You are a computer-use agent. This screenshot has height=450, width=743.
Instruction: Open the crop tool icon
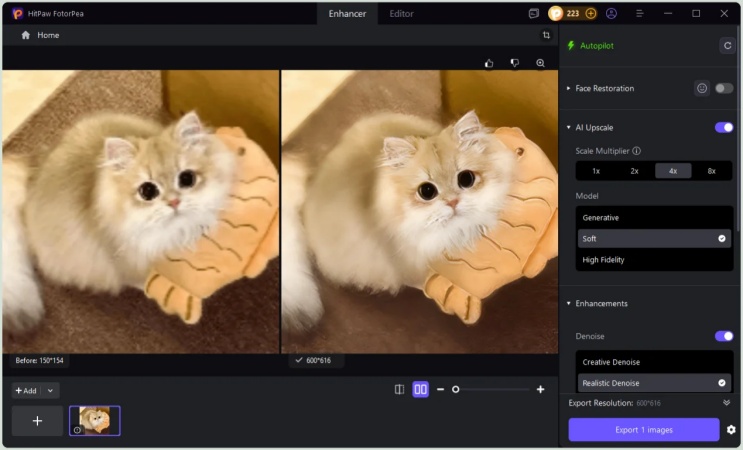click(546, 35)
